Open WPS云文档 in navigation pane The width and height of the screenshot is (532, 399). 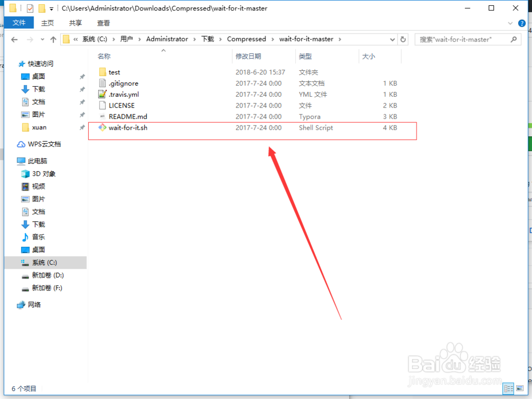[x=44, y=144]
